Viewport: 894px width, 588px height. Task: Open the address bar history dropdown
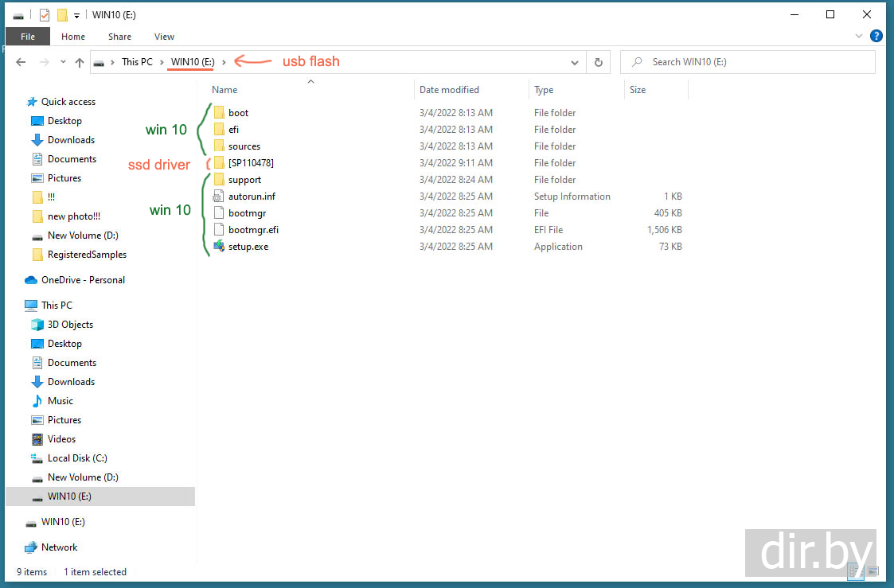[575, 62]
